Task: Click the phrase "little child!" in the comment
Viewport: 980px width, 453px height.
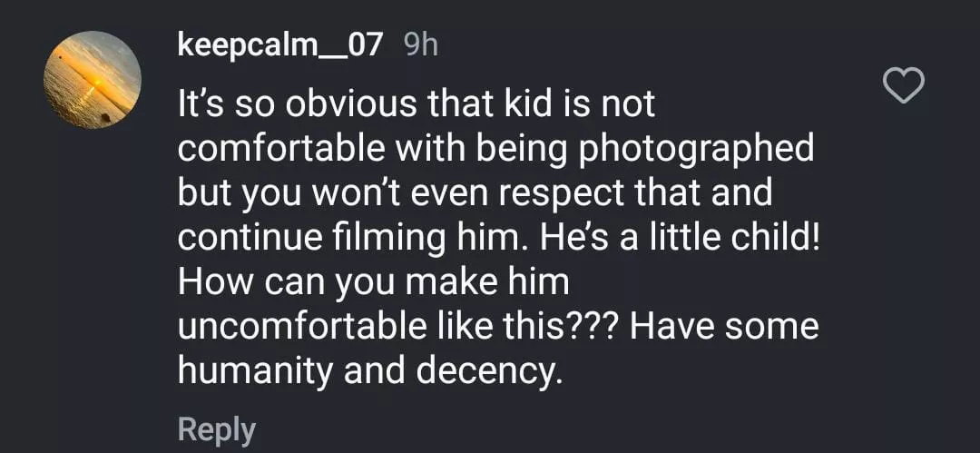Action: click(x=720, y=238)
